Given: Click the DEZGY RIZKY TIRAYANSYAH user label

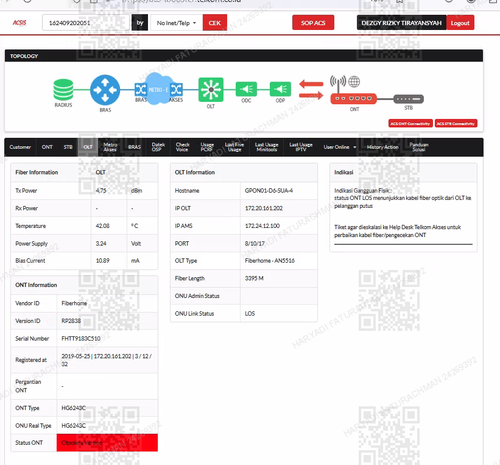Looking at the screenshot, I should click(402, 23).
